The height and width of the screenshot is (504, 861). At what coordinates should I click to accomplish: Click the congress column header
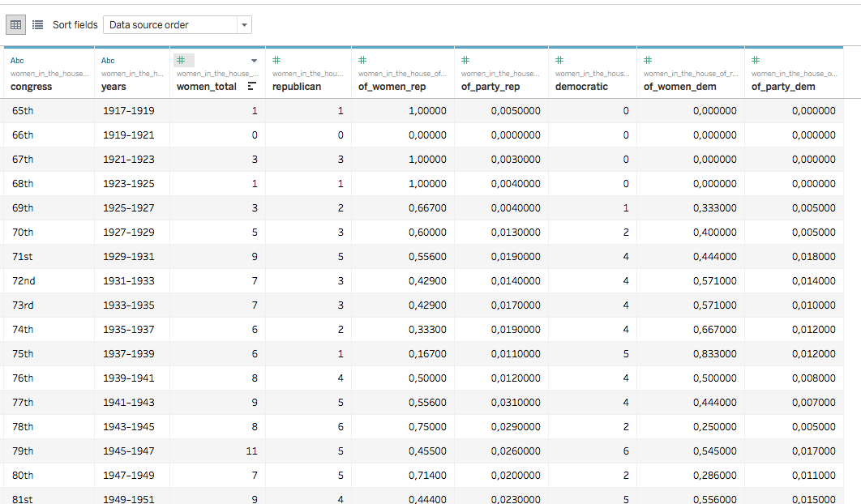[32, 84]
